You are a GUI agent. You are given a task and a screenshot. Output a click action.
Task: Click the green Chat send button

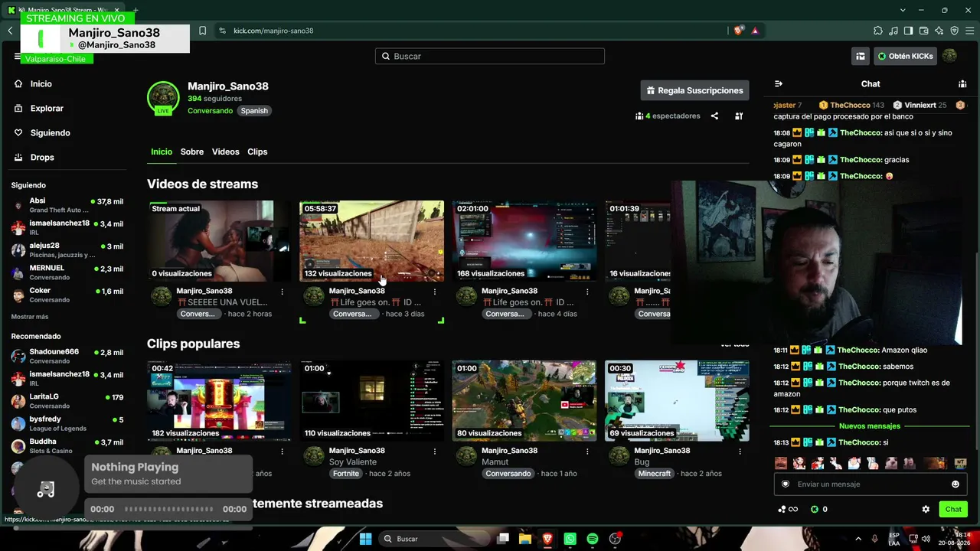click(x=953, y=510)
